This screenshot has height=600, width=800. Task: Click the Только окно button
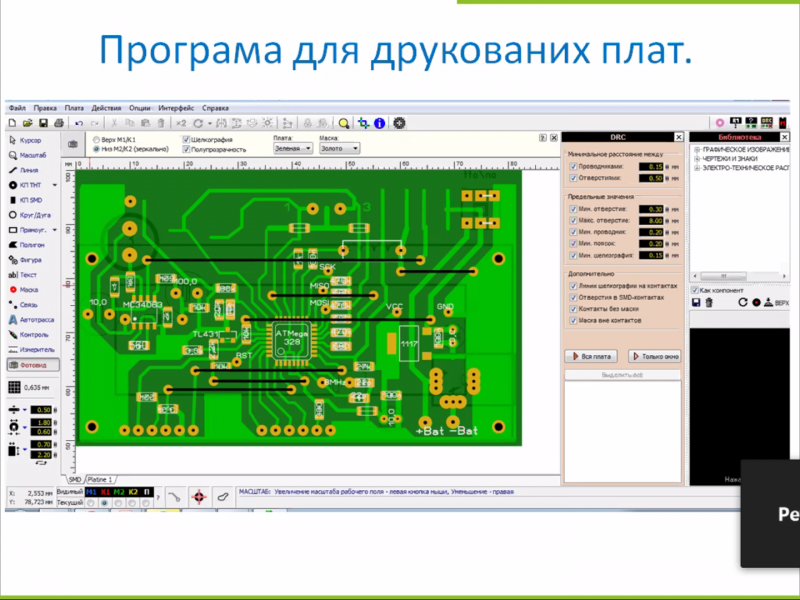pyautogui.click(x=655, y=356)
